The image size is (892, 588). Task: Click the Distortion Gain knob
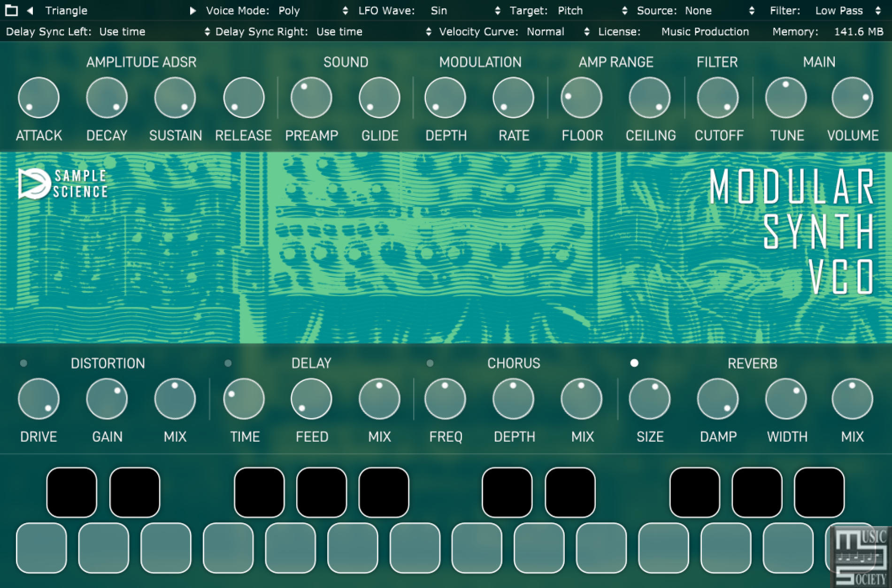107,399
